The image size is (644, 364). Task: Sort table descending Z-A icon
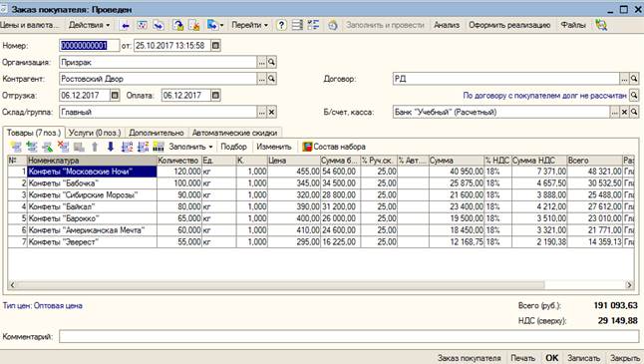[x=143, y=147]
